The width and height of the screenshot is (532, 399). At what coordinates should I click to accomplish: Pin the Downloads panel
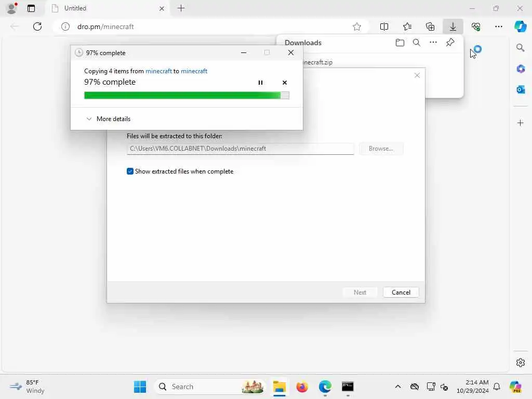coord(450,43)
